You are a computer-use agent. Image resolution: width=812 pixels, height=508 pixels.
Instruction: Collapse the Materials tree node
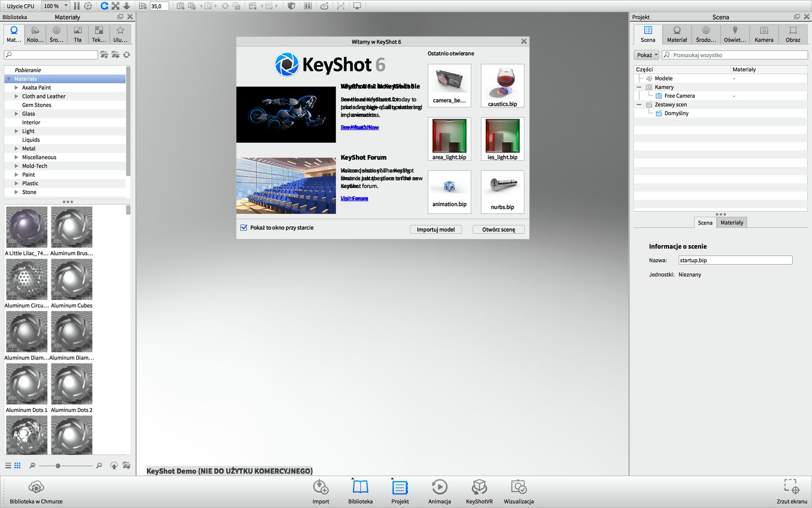click(x=8, y=79)
